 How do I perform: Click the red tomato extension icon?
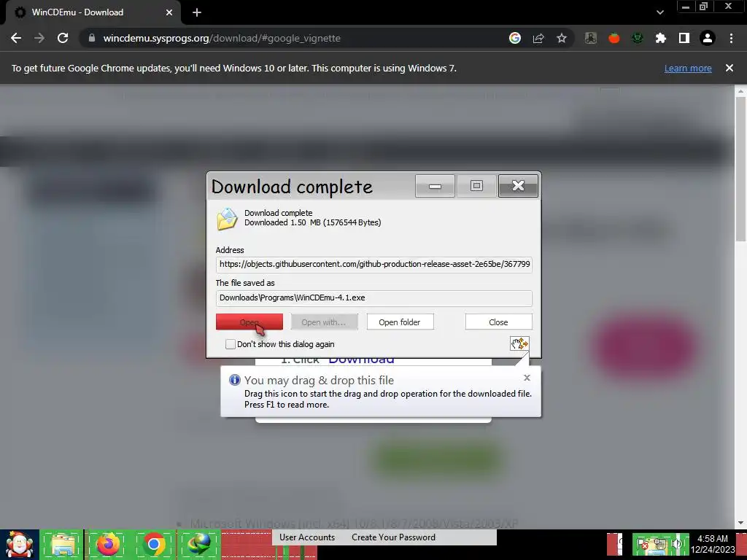(x=614, y=38)
